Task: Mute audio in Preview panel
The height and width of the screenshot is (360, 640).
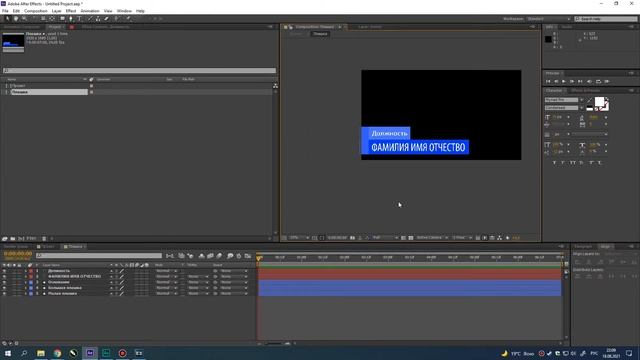Action: tap(589, 81)
